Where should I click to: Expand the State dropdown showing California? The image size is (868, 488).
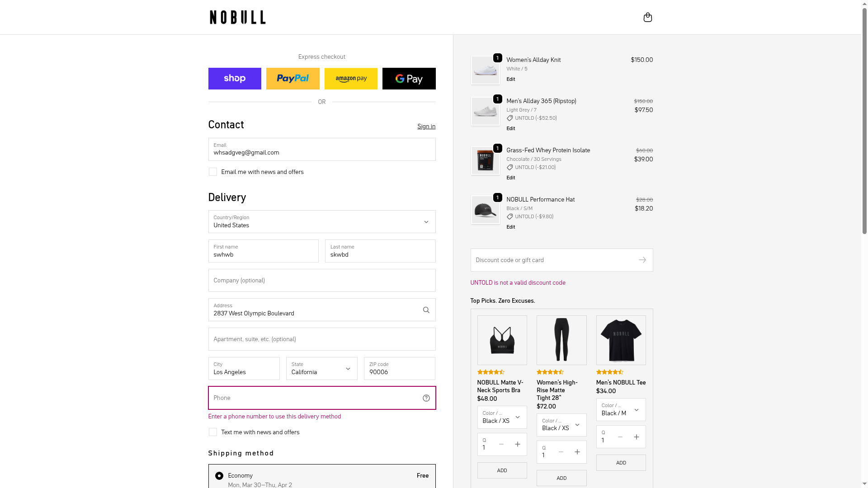click(x=321, y=369)
